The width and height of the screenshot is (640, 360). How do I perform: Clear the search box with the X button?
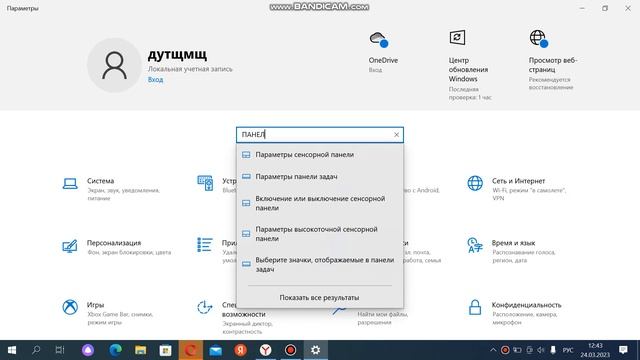396,135
